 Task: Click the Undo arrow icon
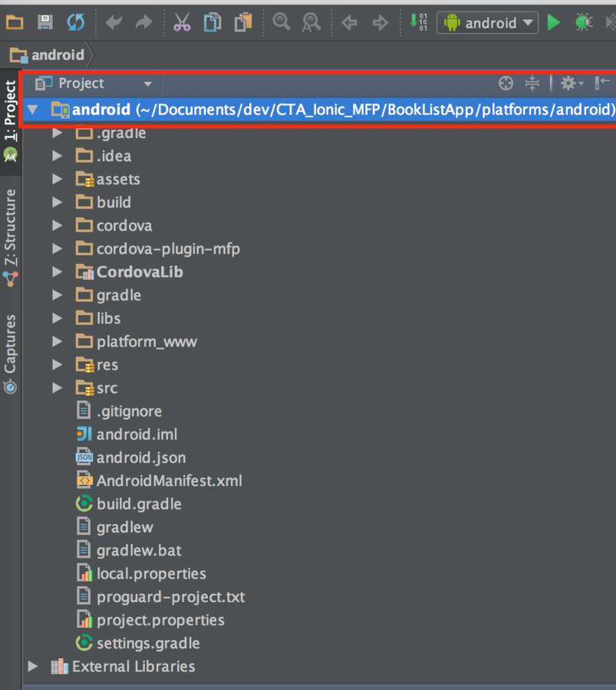point(114,22)
